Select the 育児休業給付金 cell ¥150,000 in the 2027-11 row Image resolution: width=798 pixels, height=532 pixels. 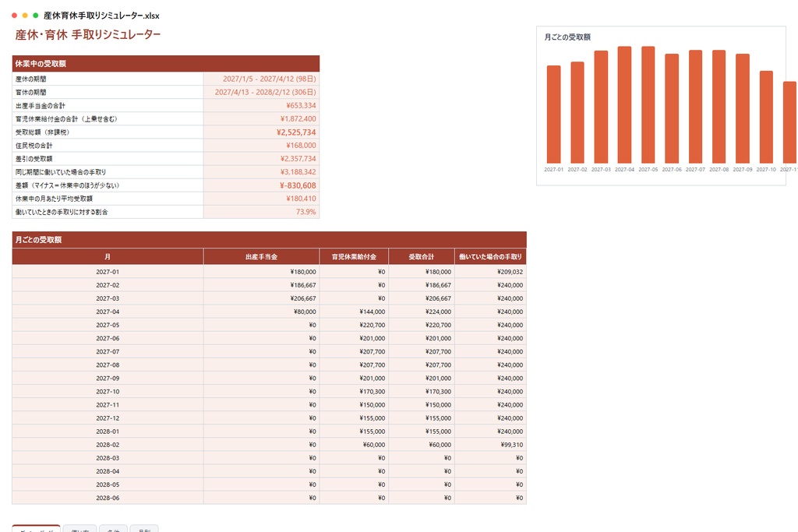point(355,405)
